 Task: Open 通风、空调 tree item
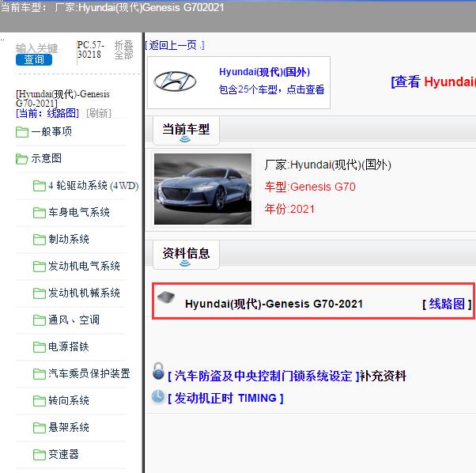(x=74, y=320)
